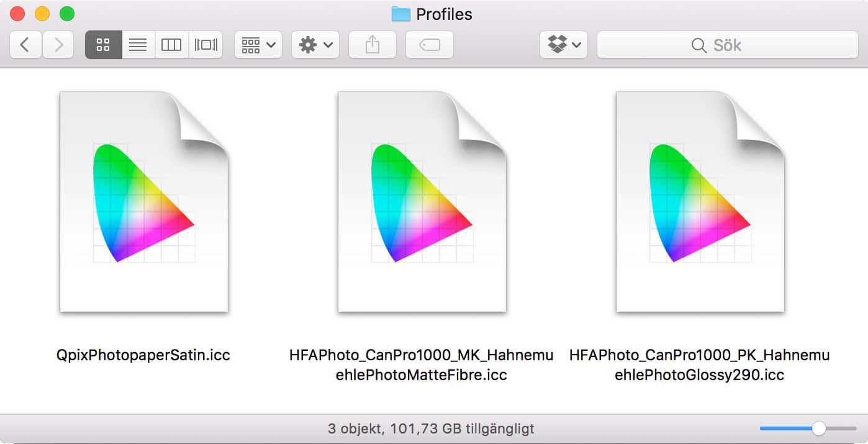Click the QpixPhotopaperSatin.icc filename label
The image size is (868, 444).
[x=143, y=356]
